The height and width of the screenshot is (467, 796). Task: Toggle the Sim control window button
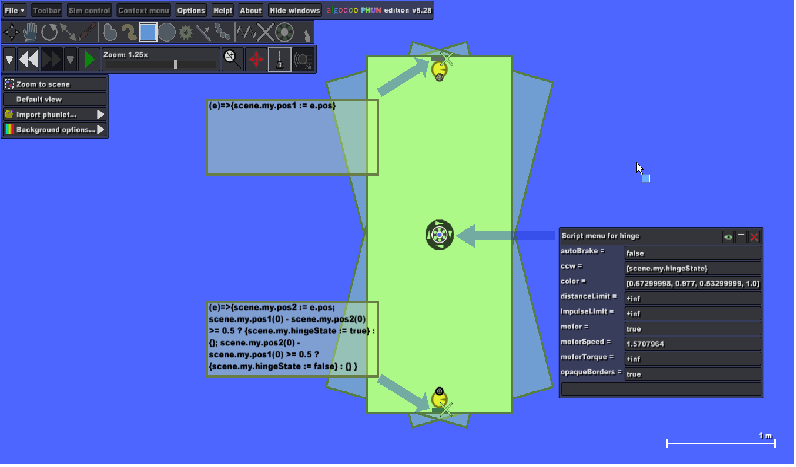click(x=89, y=10)
